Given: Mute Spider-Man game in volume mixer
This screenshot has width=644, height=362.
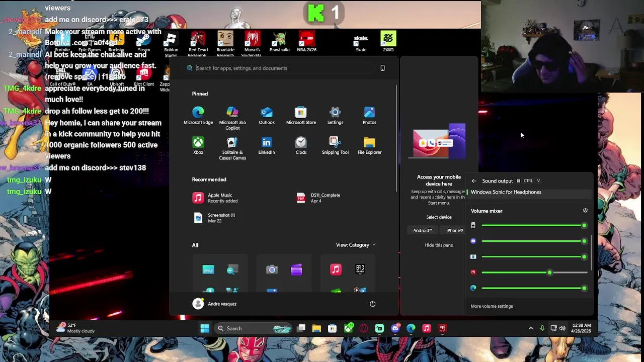Looking at the screenshot, I should pos(473,273).
